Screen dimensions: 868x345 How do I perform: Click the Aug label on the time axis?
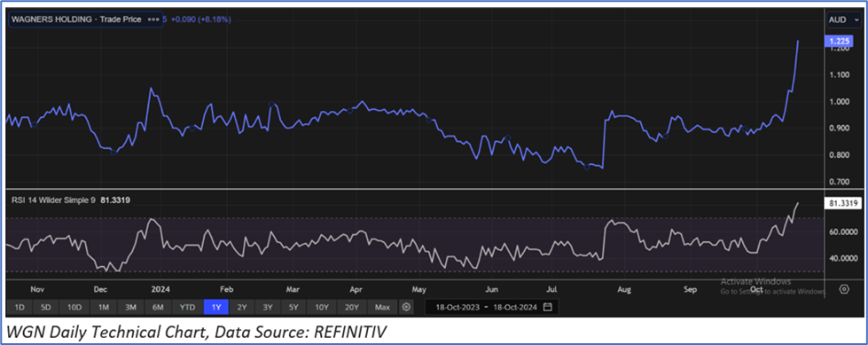coord(624,289)
